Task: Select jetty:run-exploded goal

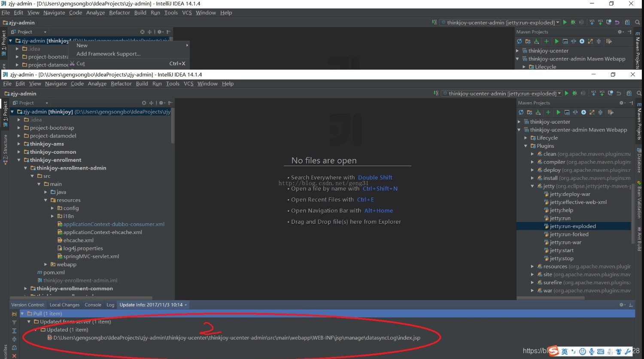Action: click(574, 226)
